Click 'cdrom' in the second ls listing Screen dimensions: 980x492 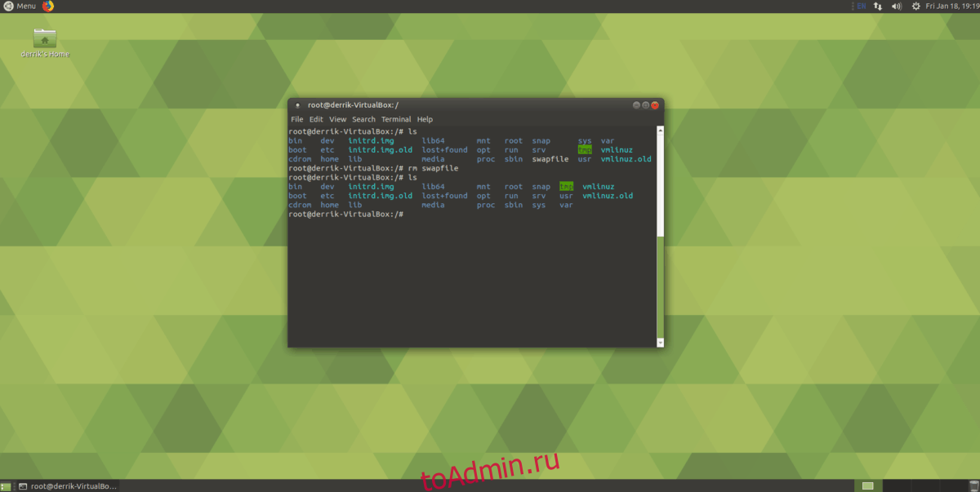click(x=300, y=205)
